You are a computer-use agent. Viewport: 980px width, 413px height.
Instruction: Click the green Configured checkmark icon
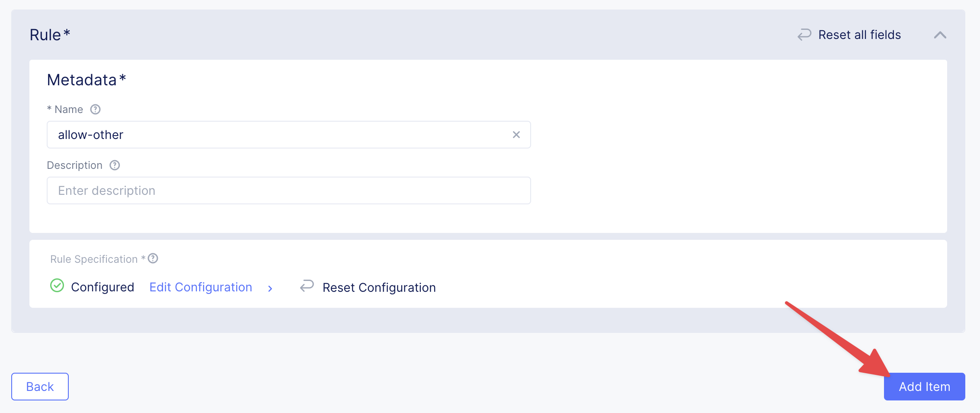tap(57, 286)
